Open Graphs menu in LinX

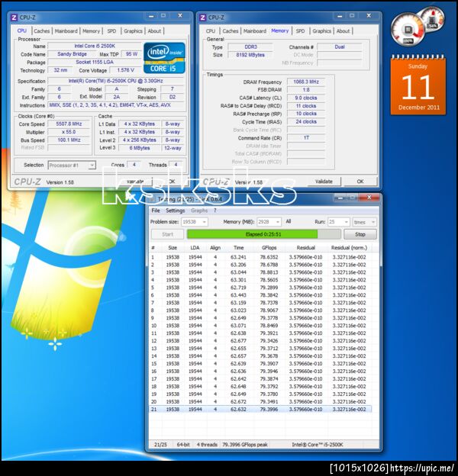199,211
